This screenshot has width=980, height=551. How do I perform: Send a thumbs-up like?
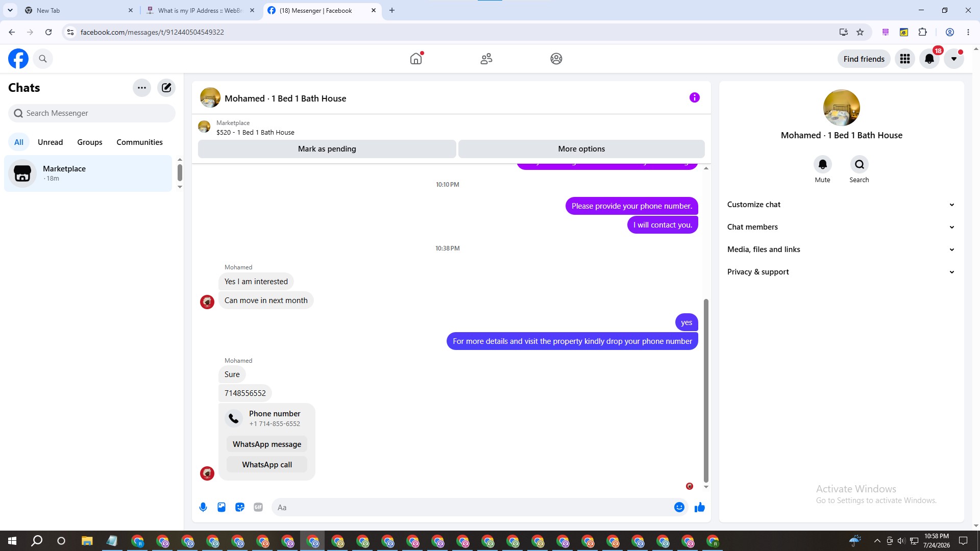pyautogui.click(x=700, y=507)
